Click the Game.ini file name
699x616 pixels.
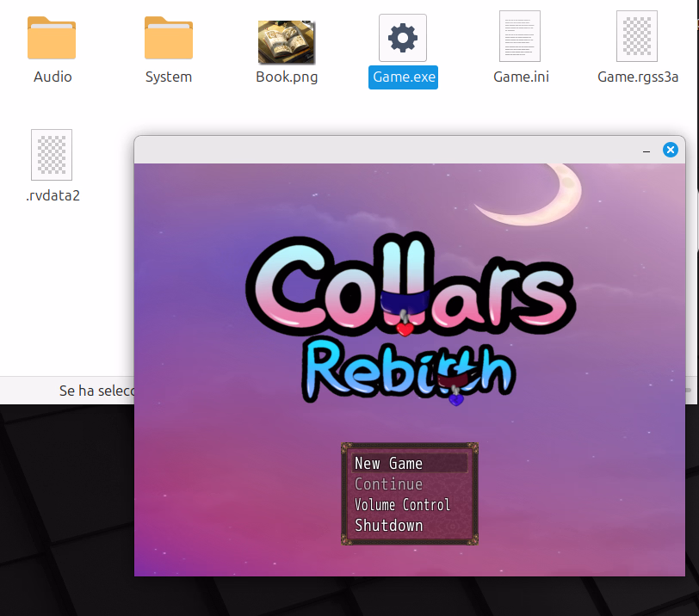click(521, 77)
